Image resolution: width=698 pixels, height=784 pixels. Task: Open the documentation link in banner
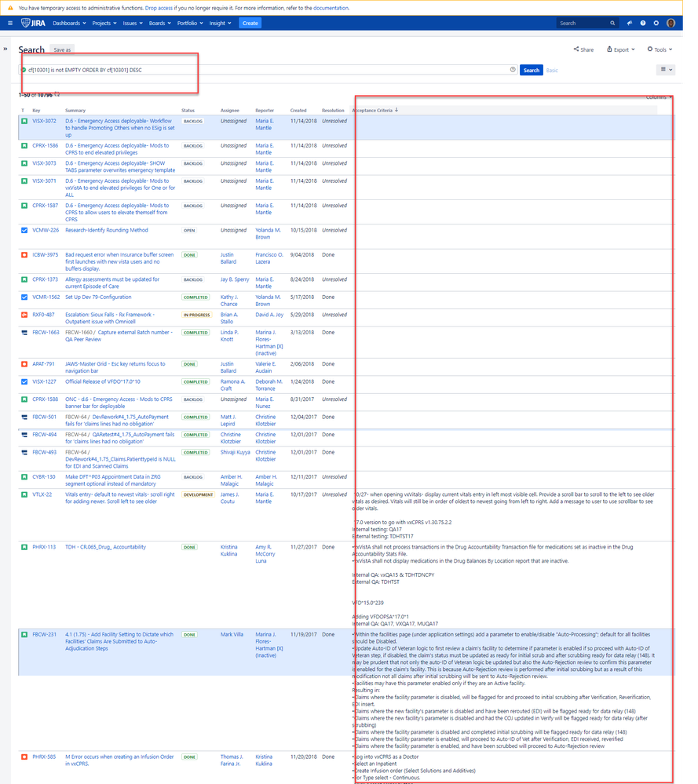tap(331, 8)
